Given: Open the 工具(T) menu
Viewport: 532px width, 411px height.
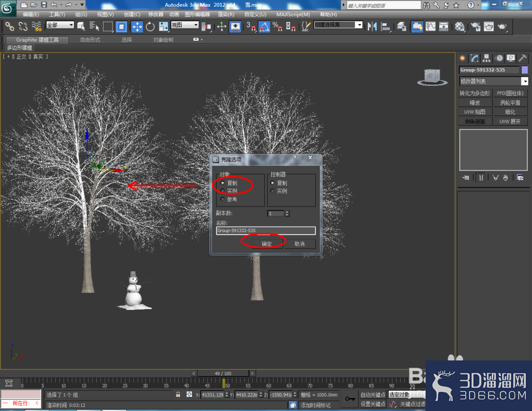Looking at the screenshot, I should [x=57, y=14].
